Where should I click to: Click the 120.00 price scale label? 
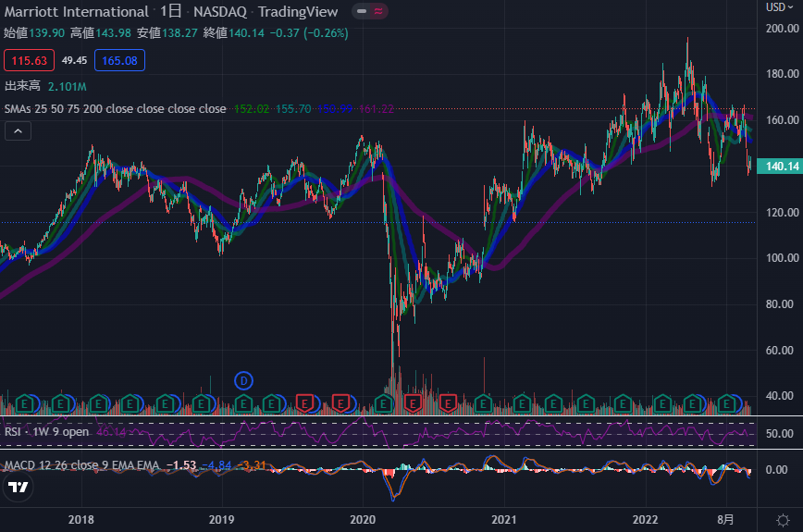tap(782, 212)
